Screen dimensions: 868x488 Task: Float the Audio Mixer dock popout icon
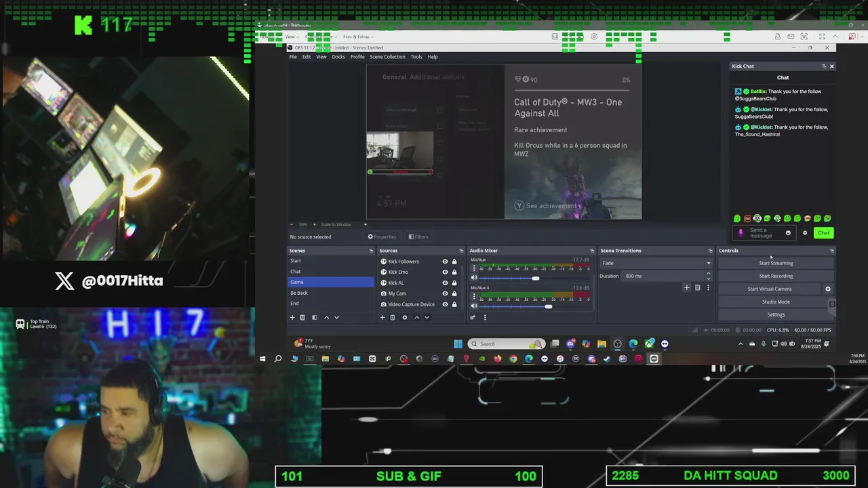point(591,251)
